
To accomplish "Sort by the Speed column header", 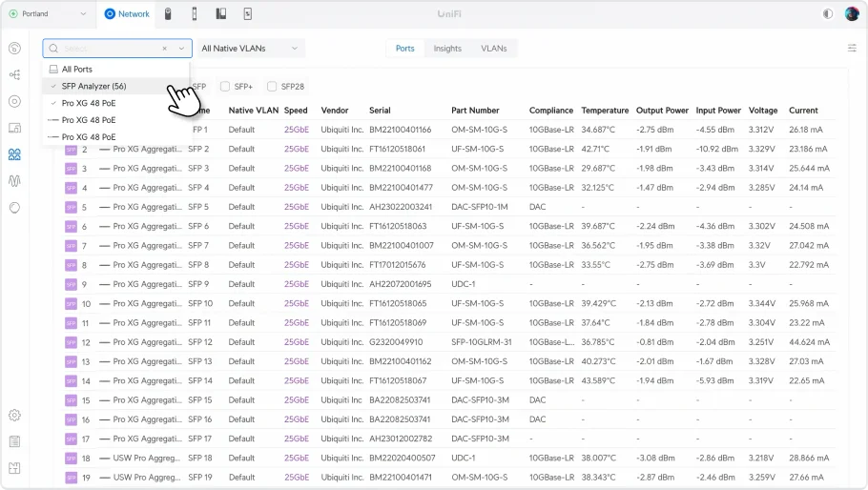I will (x=296, y=110).
